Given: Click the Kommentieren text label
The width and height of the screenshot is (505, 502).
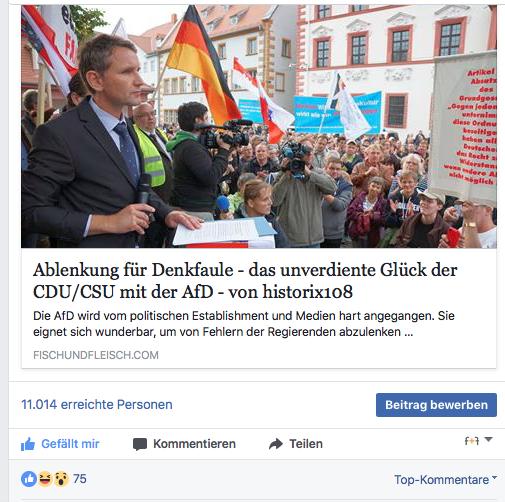Looking at the screenshot, I should point(194,444).
